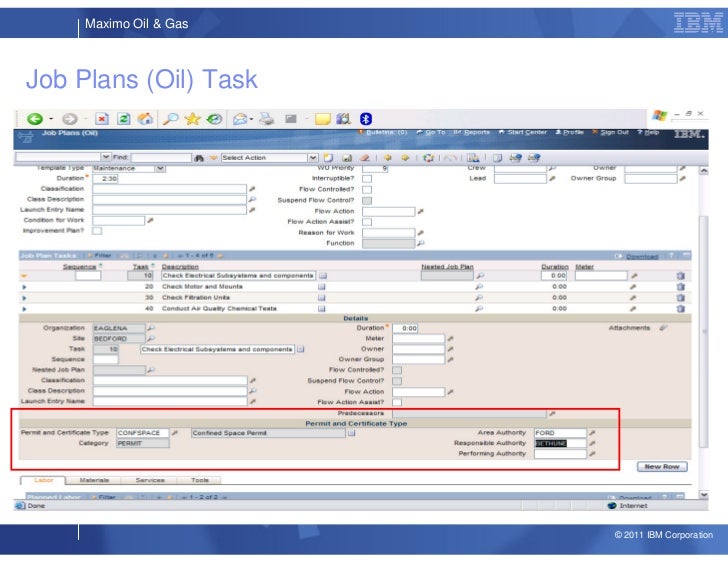
Task: Open Responsible Authority detail menu icon
Action: click(592, 444)
